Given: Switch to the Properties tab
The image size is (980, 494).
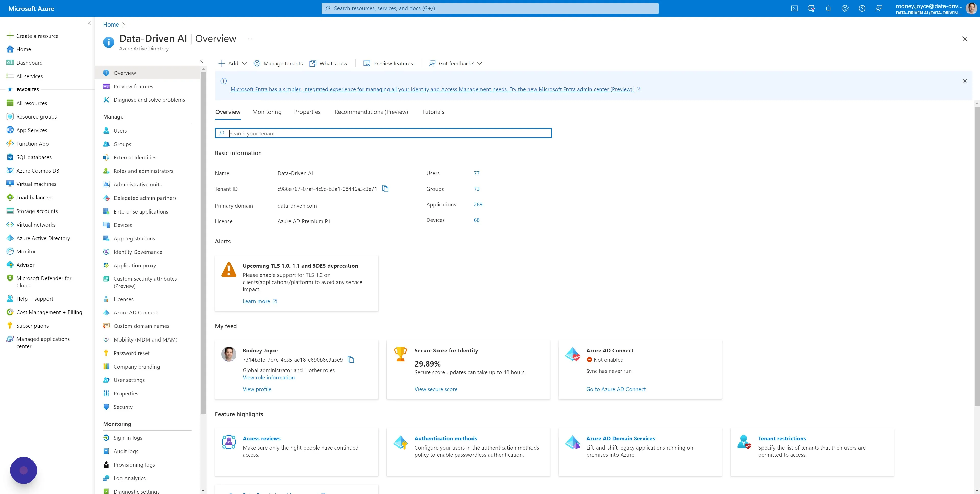Looking at the screenshot, I should point(307,112).
